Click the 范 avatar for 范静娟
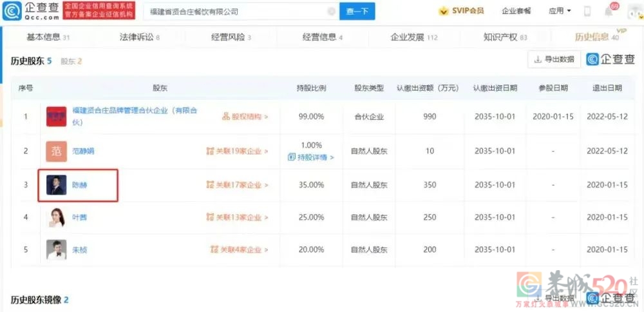The height and width of the screenshot is (312, 644). click(x=56, y=151)
